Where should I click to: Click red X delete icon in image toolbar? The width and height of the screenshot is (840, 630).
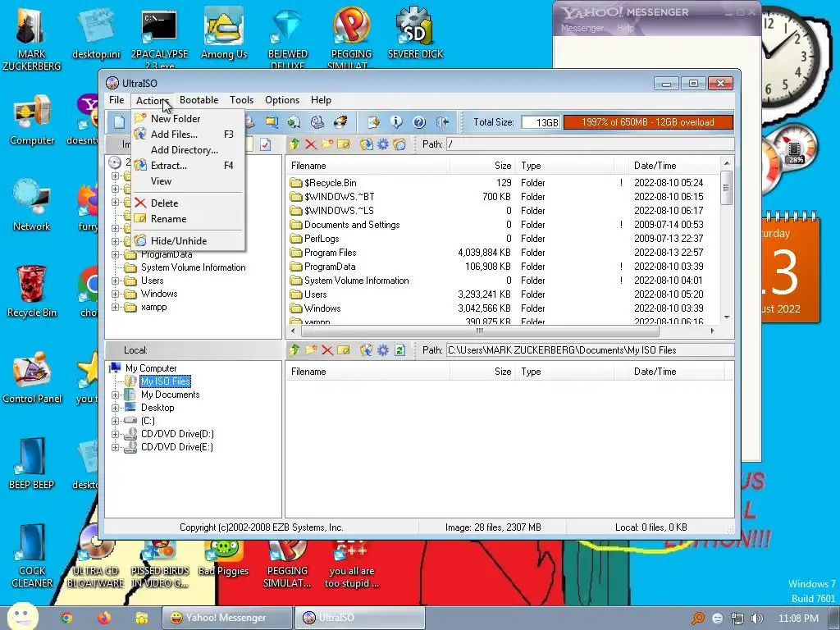(311, 144)
